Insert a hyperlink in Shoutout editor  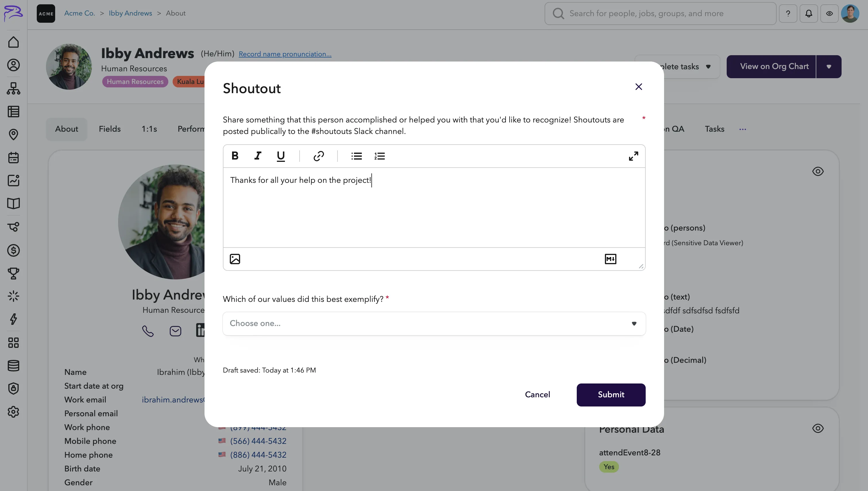tap(319, 156)
